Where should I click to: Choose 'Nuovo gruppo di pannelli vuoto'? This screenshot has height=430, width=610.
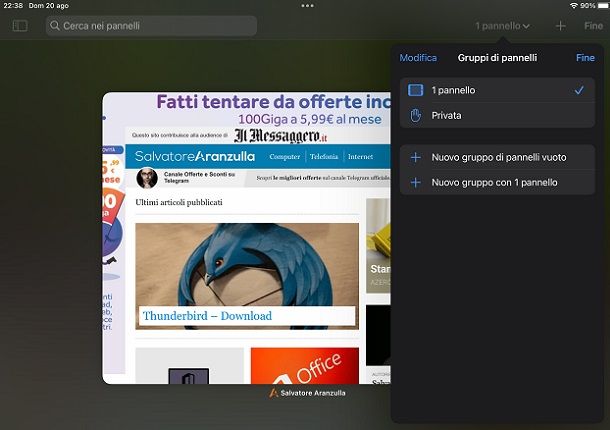[x=497, y=157]
